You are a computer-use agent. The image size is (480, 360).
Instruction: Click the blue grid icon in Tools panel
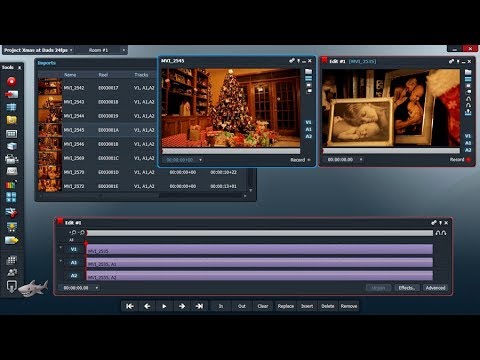tap(11, 107)
